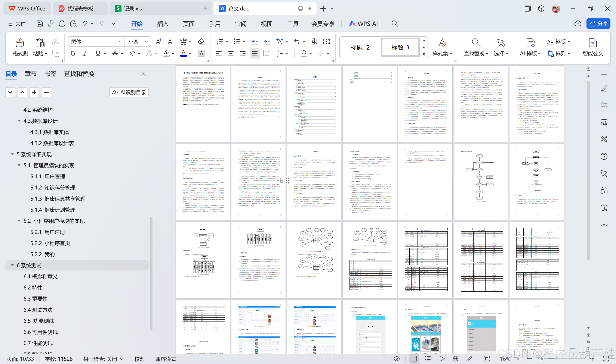
Task: Open the 插入 ribbon tab
Action: pyautogui.click(x=163, y=24)
